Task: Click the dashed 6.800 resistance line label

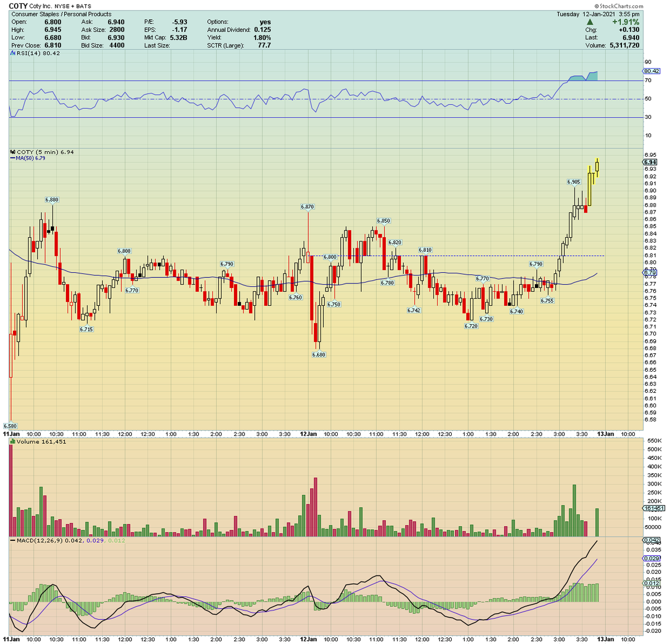Action: (331, 257)
